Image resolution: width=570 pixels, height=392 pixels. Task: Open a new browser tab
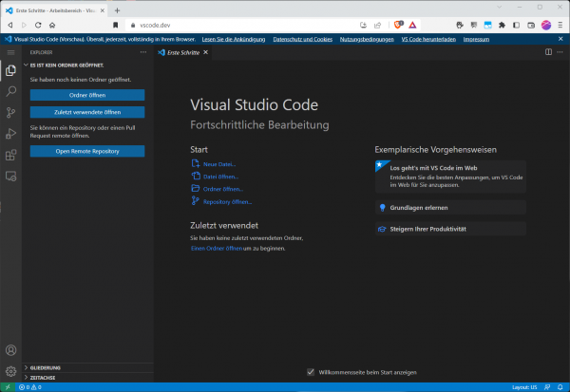117,10
